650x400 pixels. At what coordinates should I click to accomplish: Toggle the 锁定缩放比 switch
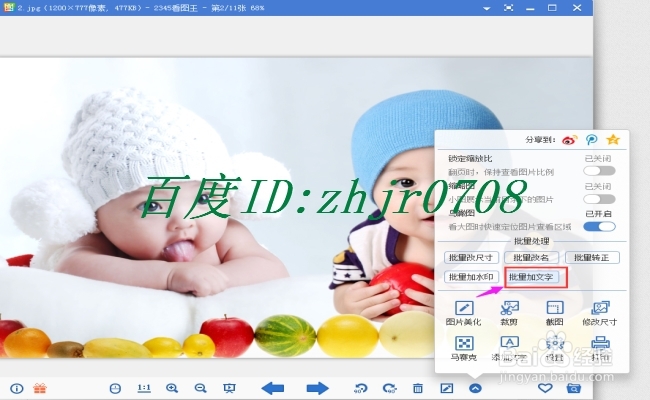pyautogui.click(x=599, y=171)
